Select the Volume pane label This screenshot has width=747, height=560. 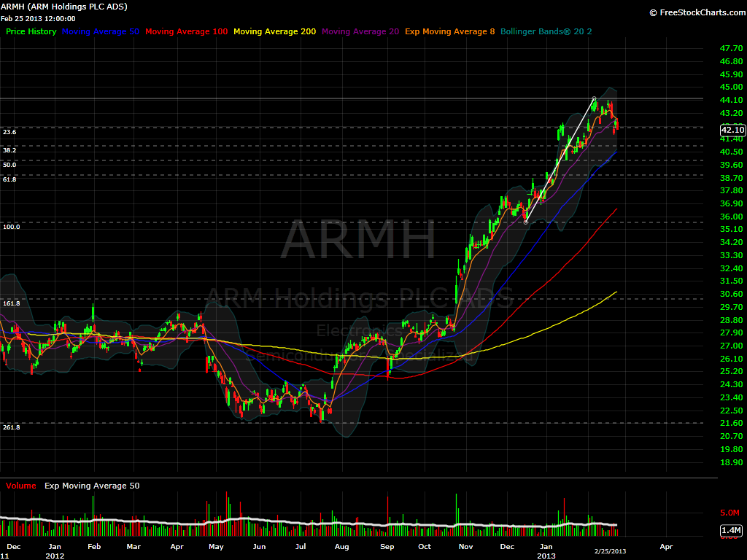20,485
